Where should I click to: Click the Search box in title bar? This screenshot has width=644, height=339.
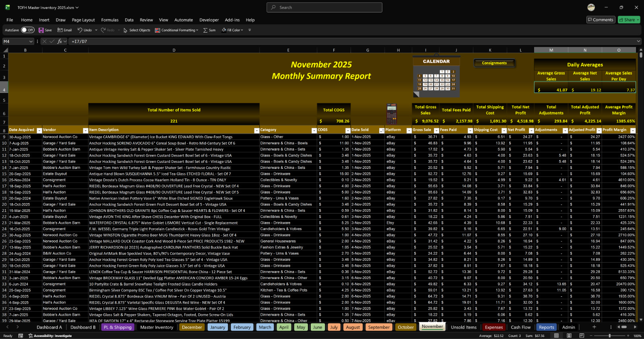click(324, 7)
